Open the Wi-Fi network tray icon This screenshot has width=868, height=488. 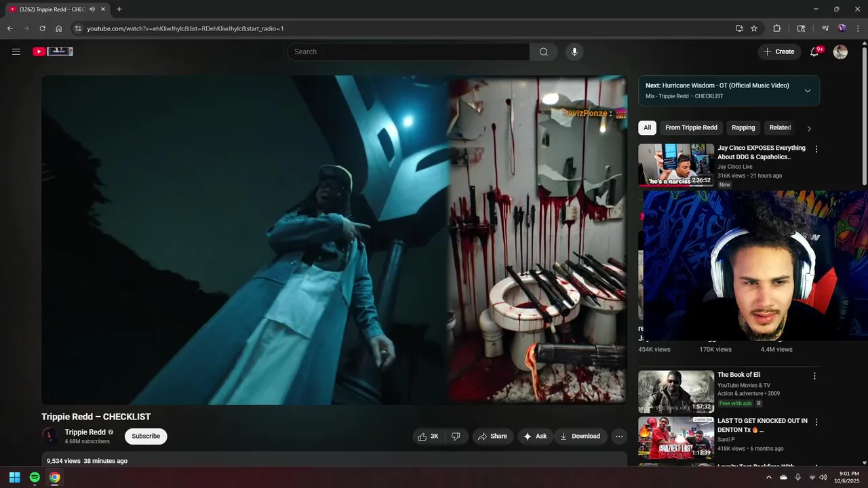(x=812, y=477)
